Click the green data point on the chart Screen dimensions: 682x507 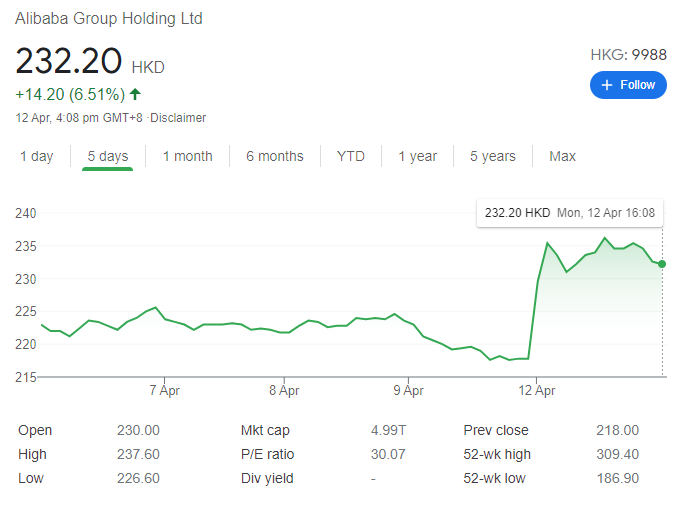pyautogui.click(x=662, y=264)
